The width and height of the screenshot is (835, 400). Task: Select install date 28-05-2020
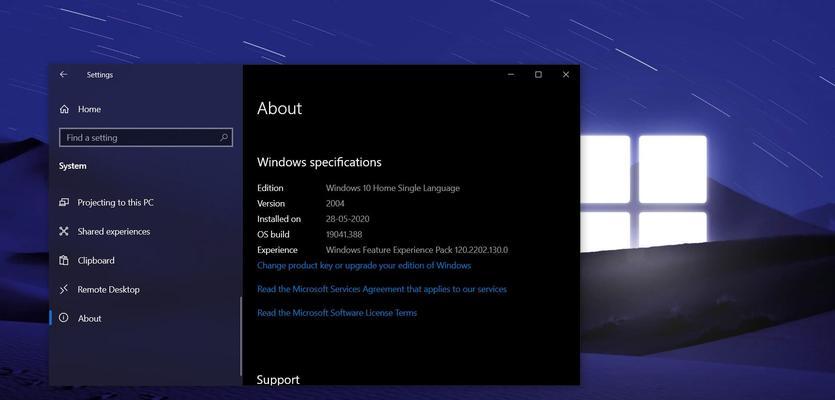coord(347,219)
